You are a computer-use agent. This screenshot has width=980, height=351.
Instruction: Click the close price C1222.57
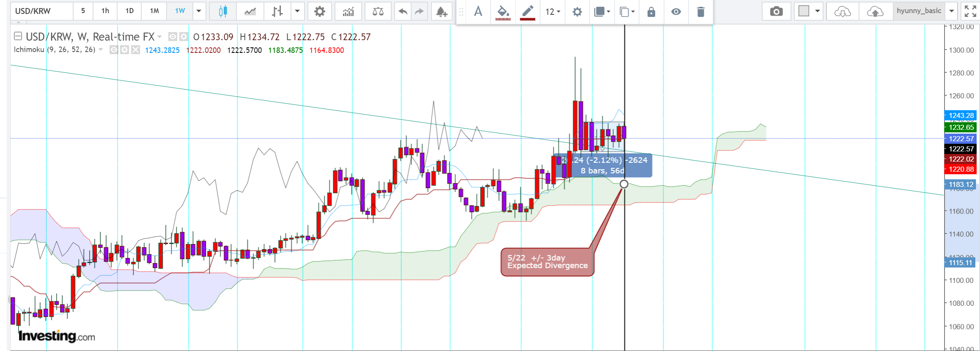(351, 37)
